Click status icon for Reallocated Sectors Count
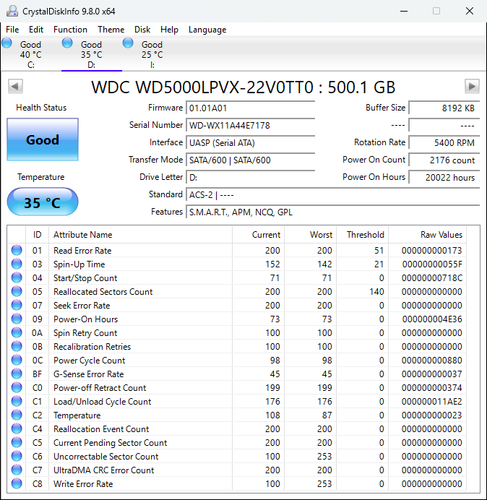 point(17,291)
